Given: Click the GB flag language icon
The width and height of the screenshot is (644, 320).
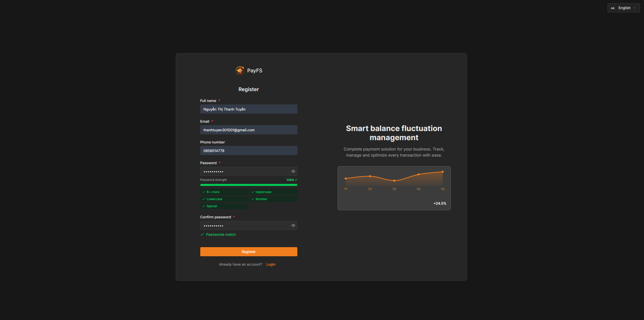Looking at the screenshot, I should (613, 8).
